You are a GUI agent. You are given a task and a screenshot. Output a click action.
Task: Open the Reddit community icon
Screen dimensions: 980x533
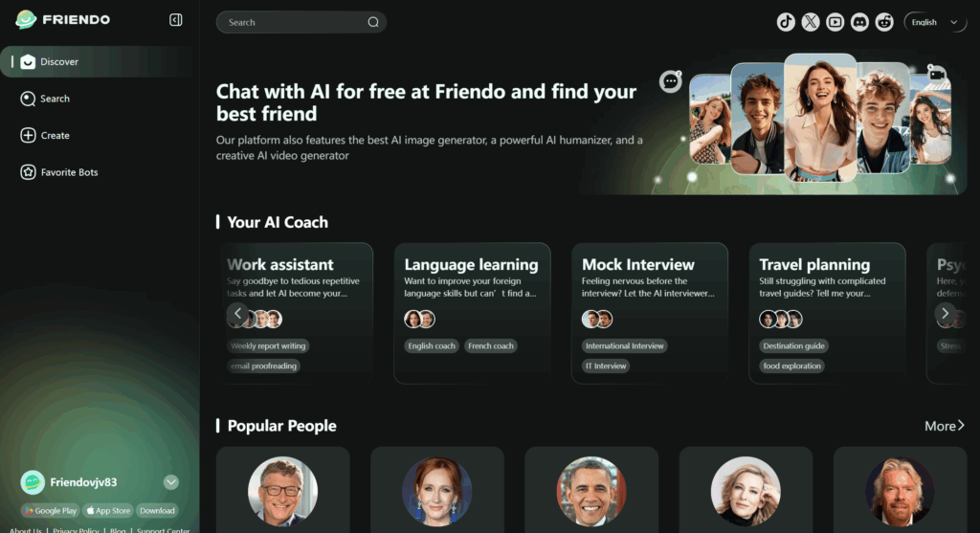[x=884, y=22]
